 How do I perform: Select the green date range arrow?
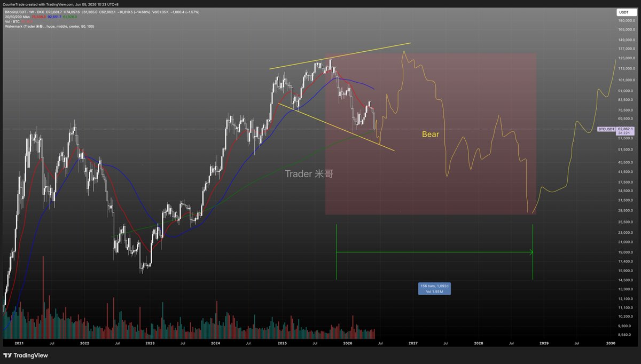pos(434,252)
